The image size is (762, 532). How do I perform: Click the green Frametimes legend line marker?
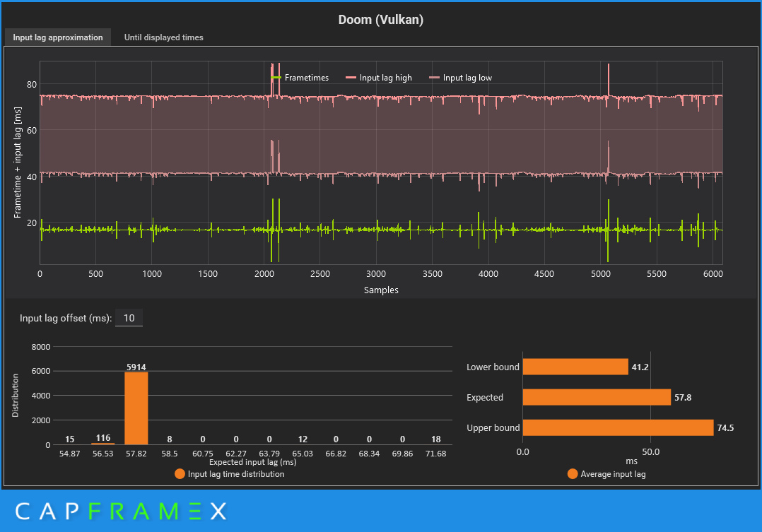click(276, 78)
